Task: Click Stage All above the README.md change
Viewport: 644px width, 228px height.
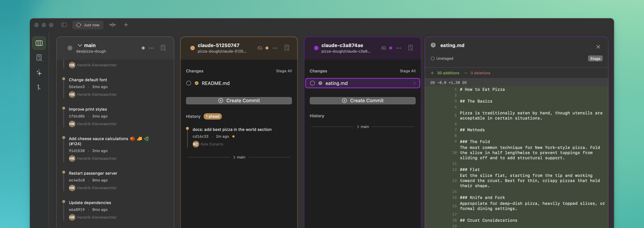Action: point(284,71)
